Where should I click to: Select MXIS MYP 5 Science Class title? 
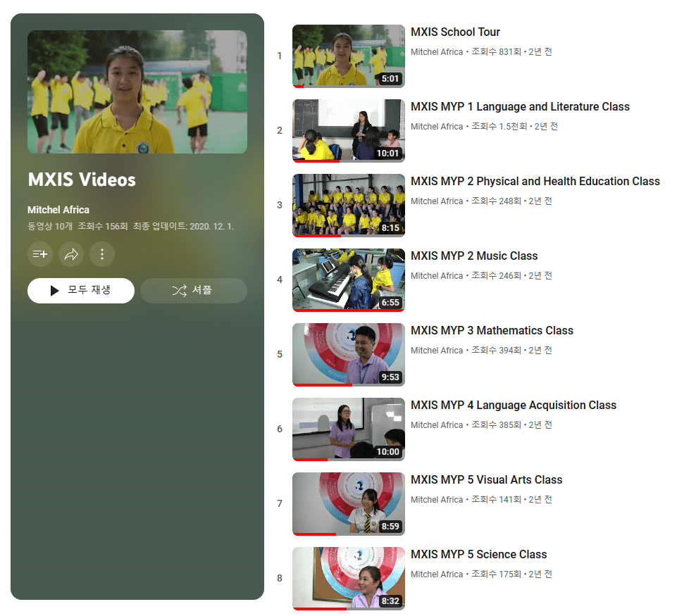(478, 555)
